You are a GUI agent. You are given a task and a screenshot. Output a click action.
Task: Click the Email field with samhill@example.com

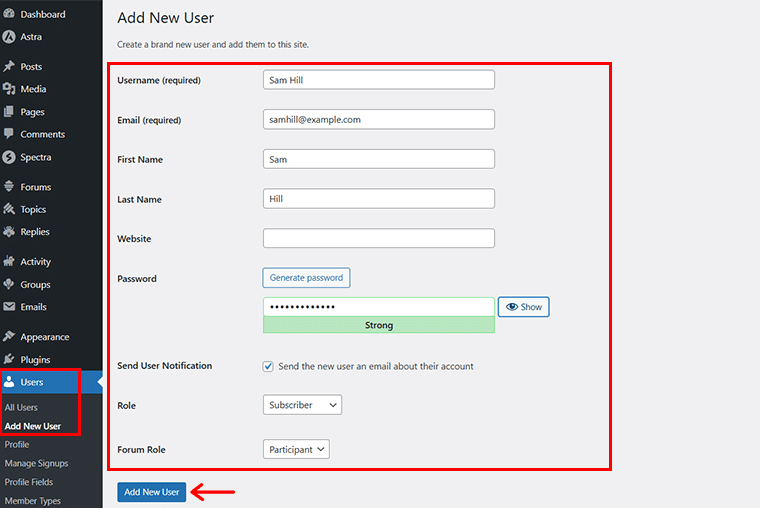tap(379, 119)
